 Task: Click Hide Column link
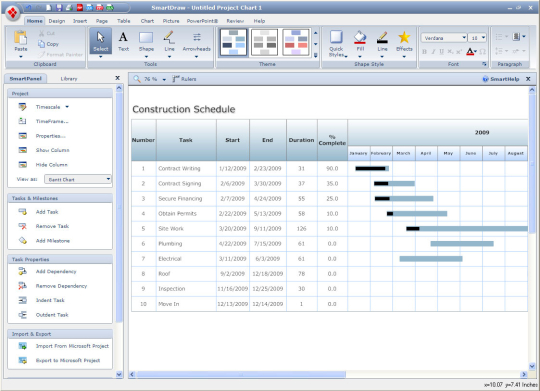click(52, 165)
